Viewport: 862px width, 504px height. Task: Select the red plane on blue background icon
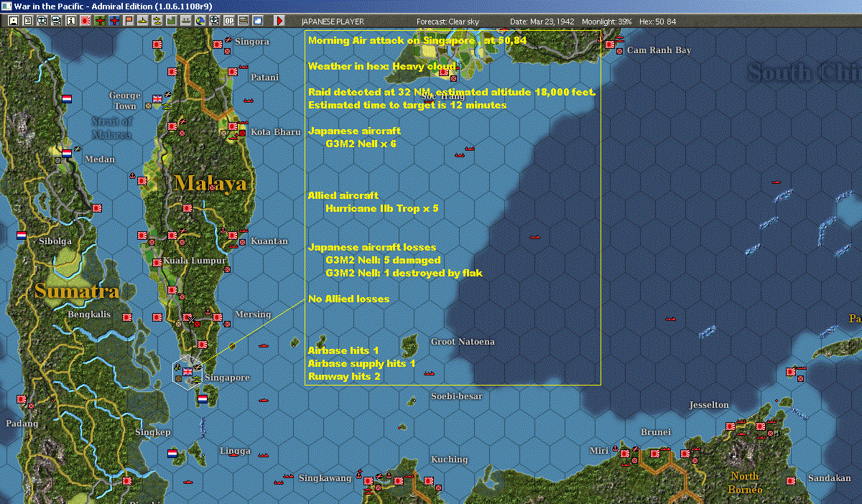tap(114, 21)
